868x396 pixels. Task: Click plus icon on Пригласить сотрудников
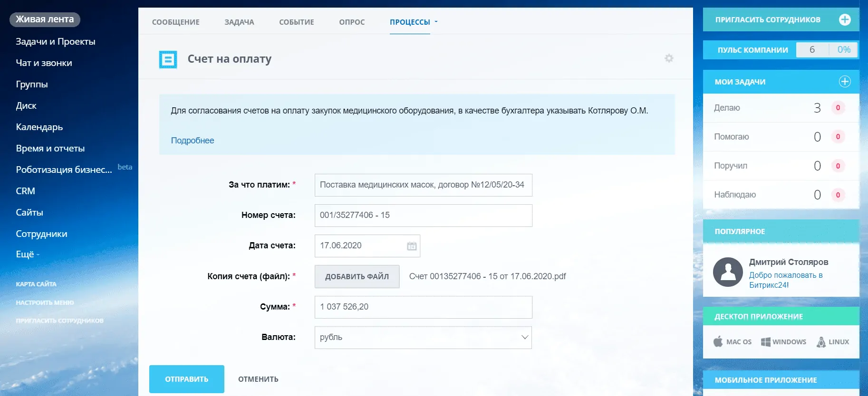(x=844, y=19)
